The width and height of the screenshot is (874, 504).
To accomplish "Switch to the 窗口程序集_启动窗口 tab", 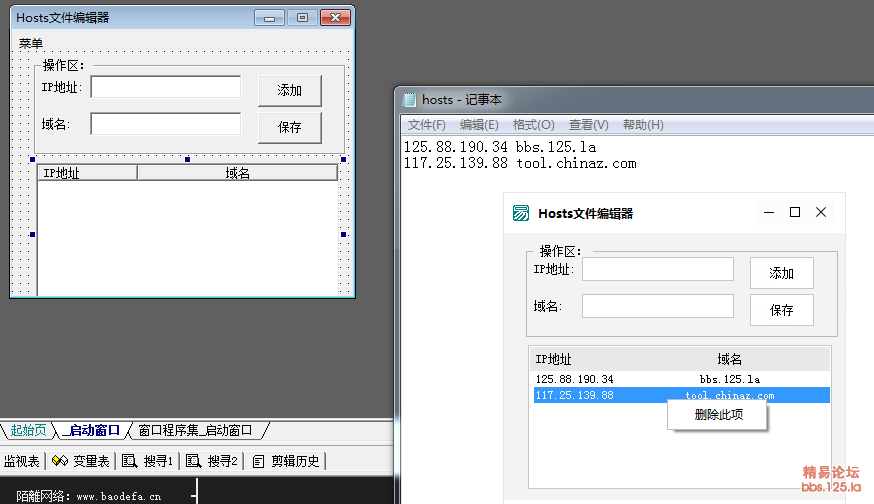I will pos(195,431).
